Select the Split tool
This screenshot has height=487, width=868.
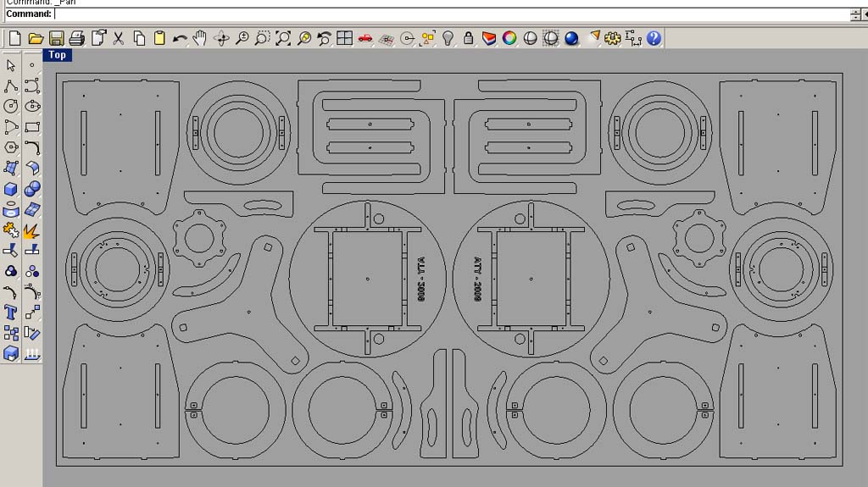tap(32, 251)
